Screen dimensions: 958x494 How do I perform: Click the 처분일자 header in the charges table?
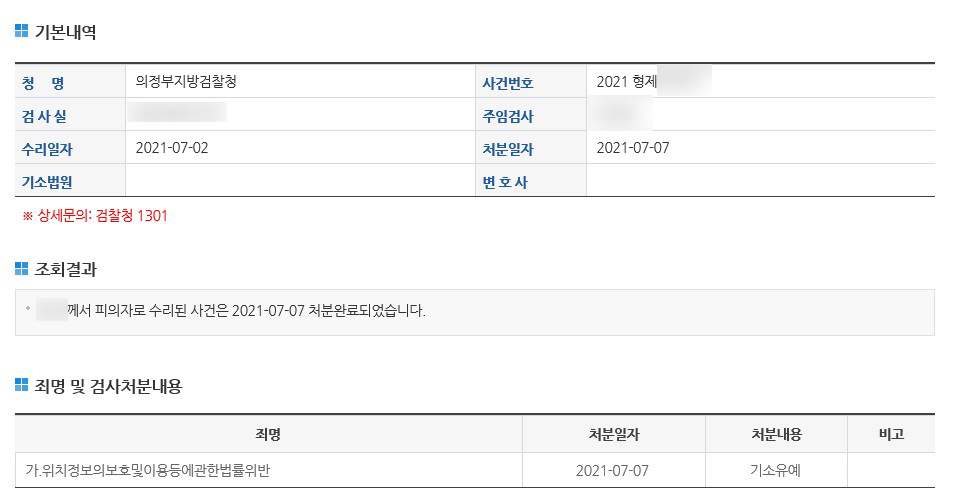coord(613,434)
